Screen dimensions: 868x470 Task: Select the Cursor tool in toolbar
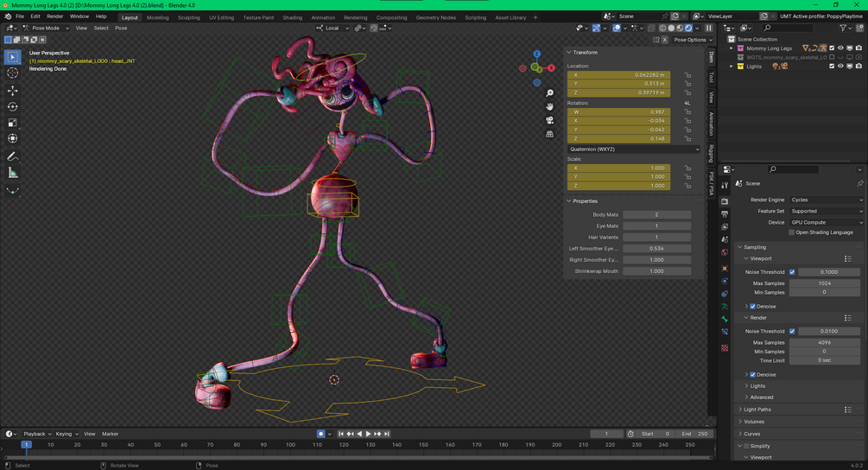13,73
